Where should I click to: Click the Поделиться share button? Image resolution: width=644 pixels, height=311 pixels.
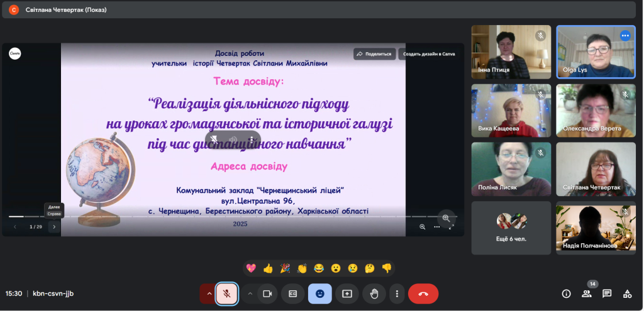point(375,54)
